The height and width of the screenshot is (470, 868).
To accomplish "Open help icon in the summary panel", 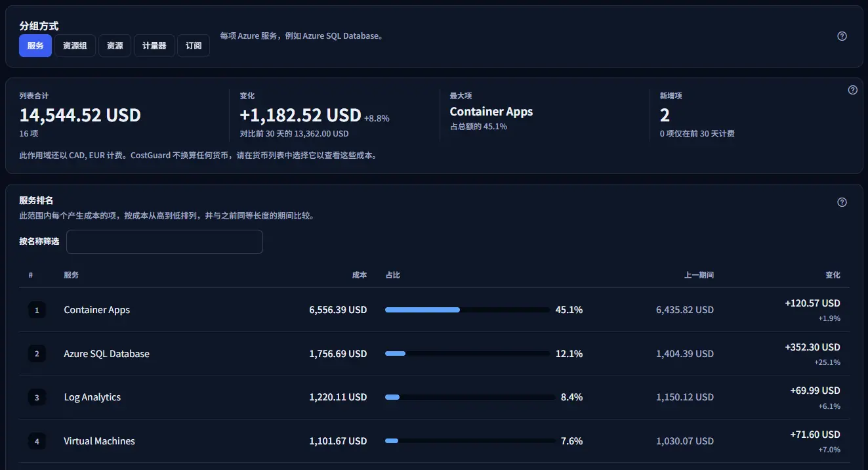I will coord(853,90).
